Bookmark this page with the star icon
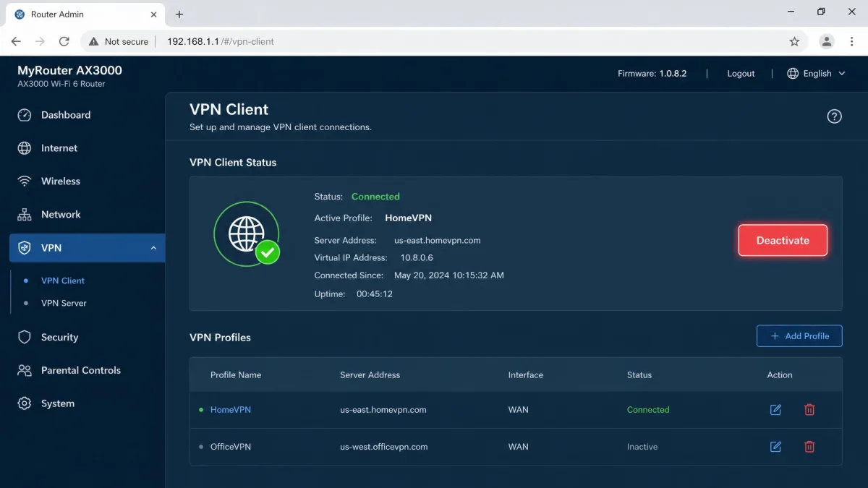The image size is (868, 488). tap(794, 42)
